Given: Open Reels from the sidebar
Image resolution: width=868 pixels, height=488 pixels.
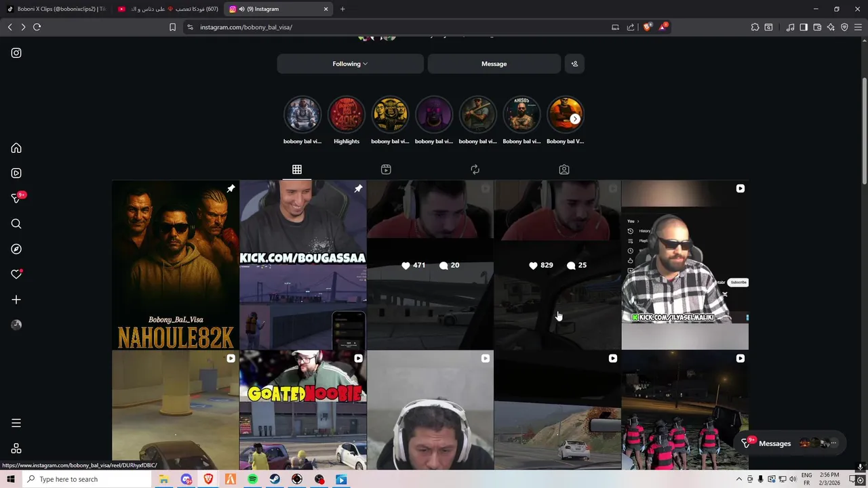Looking at the screenshot, I should (x=16, y=173).
